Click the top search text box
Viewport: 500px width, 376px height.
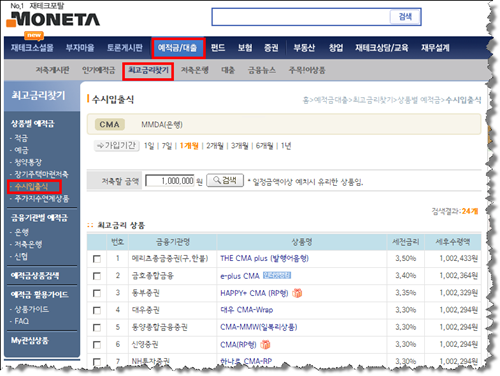pos(301,17)
